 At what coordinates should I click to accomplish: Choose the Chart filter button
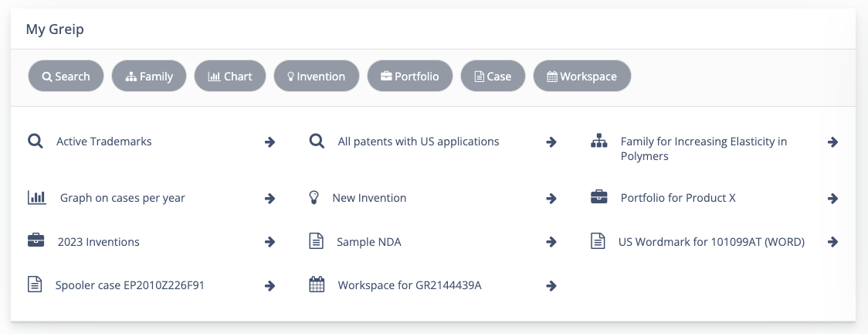pos(230,77)
